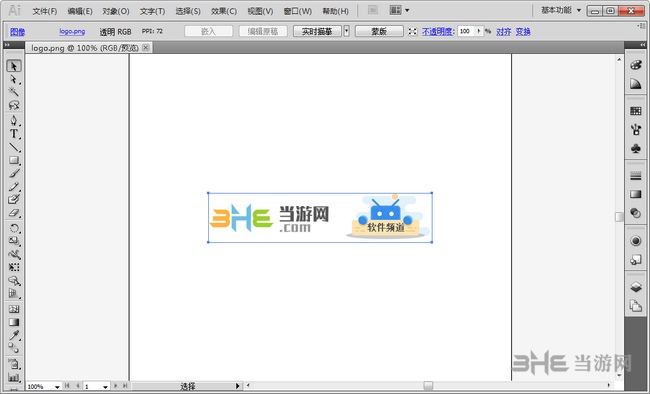This screenshot has width=650, height=394.
Task: Click the opacity value input field
Action: pyautogui.click(x=466, y=31)
